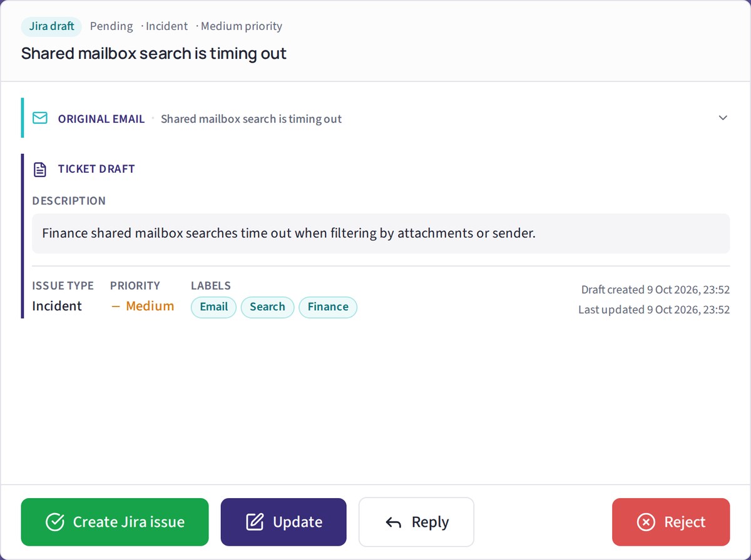
Task: Click the checkmark icon in Create Jira issue
Action: click(x=55, y=522)
